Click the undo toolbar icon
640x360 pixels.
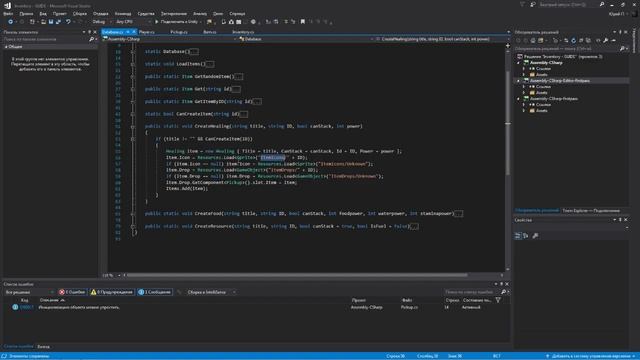tap(68, 22)
